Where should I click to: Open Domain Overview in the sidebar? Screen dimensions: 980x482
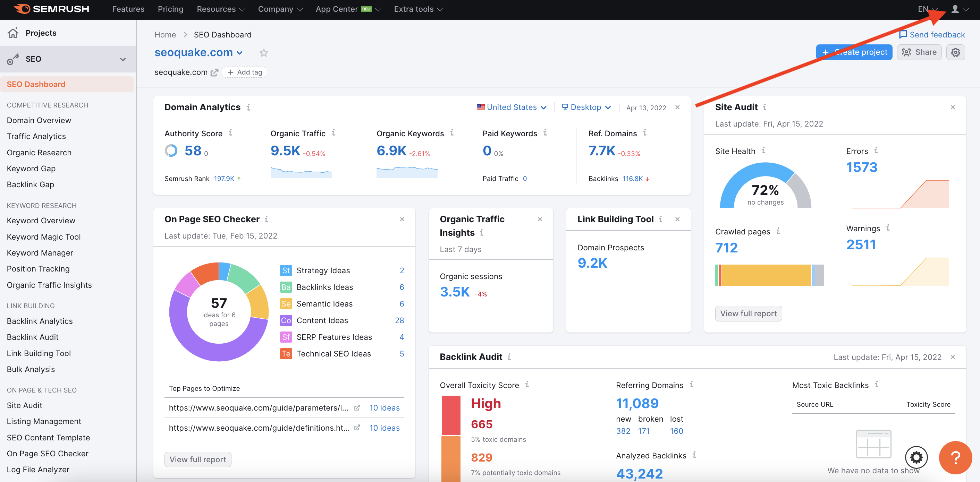[39, 121]
